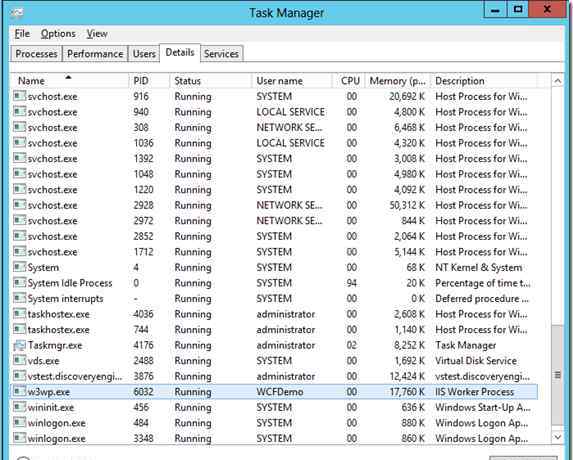Image resolution: width=573 pixels, height=460 pixels.
Task: Click the scrollbar down arrow
Action: coord(557,436)
